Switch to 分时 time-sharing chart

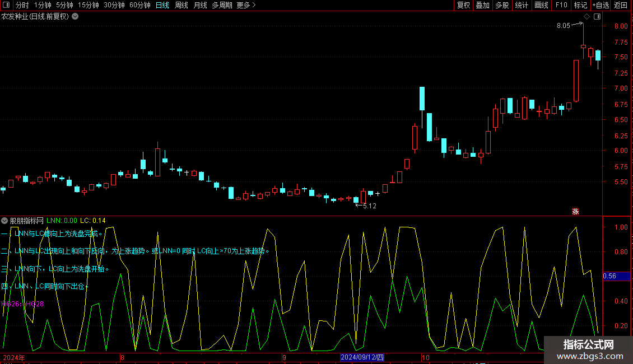click(22, 5)
